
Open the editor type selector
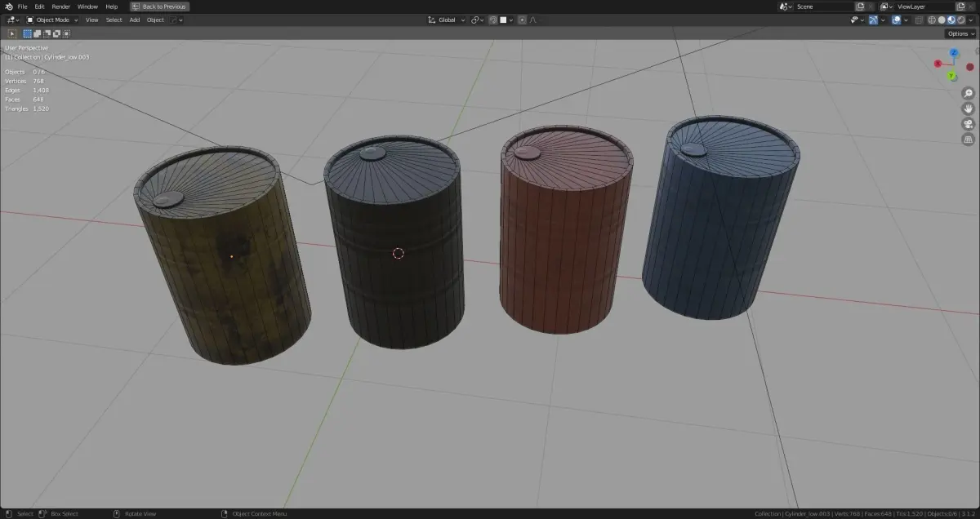13,20
